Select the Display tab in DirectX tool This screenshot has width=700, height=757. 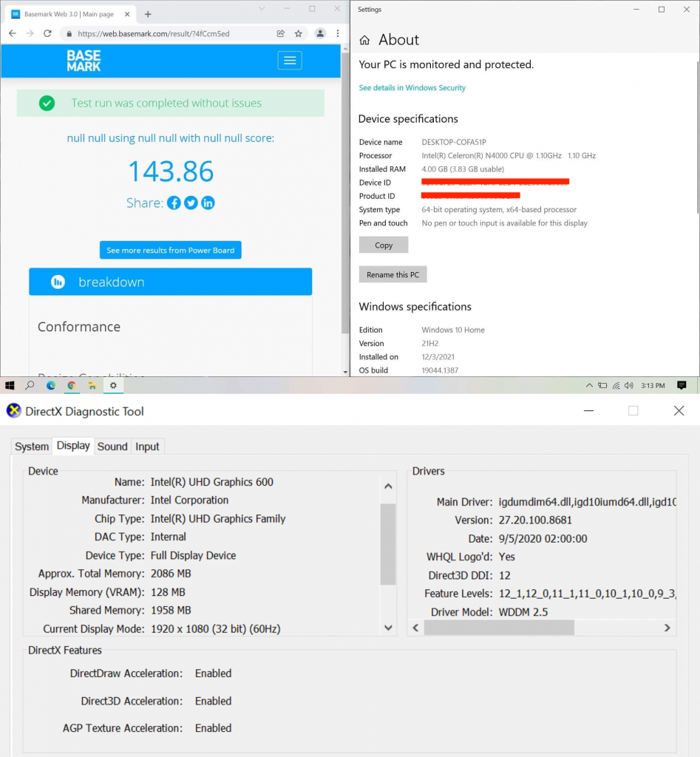73,446
